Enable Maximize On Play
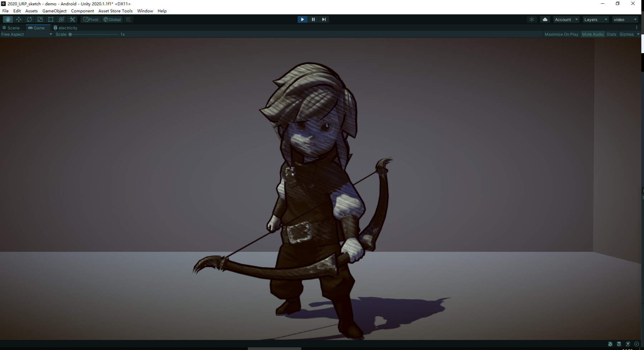 (x=561, y=34)
